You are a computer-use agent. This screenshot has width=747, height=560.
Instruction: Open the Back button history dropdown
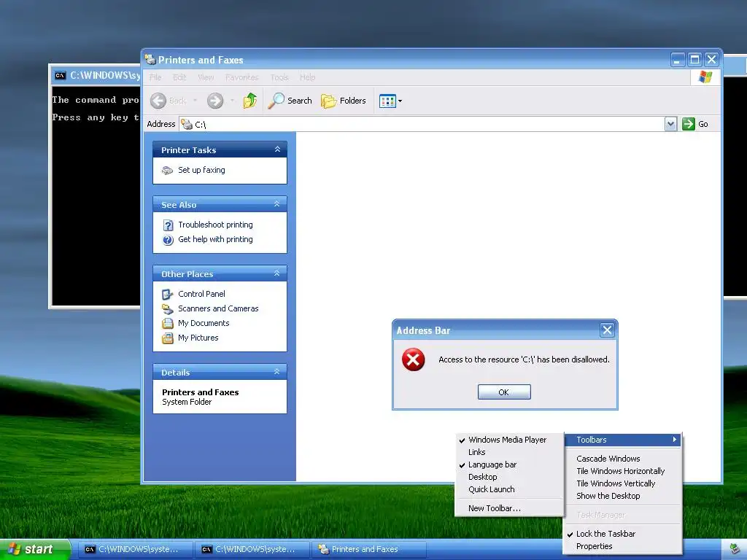coord(195,101)
